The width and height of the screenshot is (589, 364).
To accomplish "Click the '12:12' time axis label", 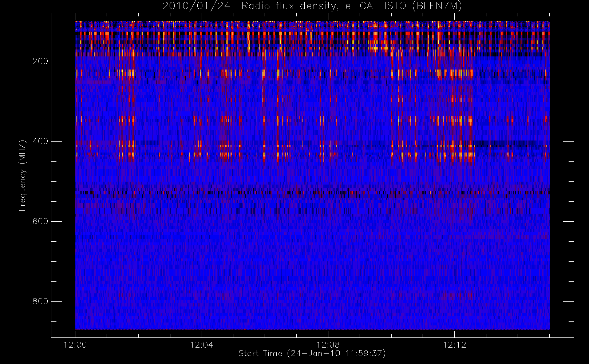I will click(x=454, y=345).
